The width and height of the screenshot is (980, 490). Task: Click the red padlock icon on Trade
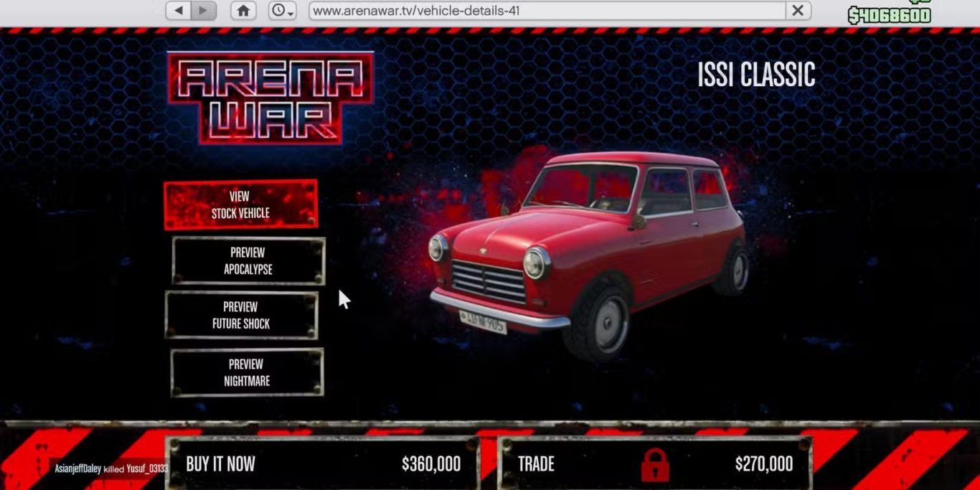655,464
